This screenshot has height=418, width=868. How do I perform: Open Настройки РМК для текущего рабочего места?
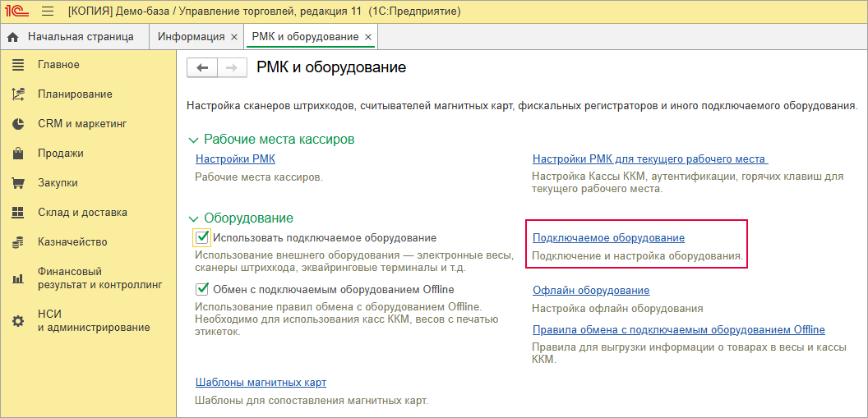[x=650, y=159]
